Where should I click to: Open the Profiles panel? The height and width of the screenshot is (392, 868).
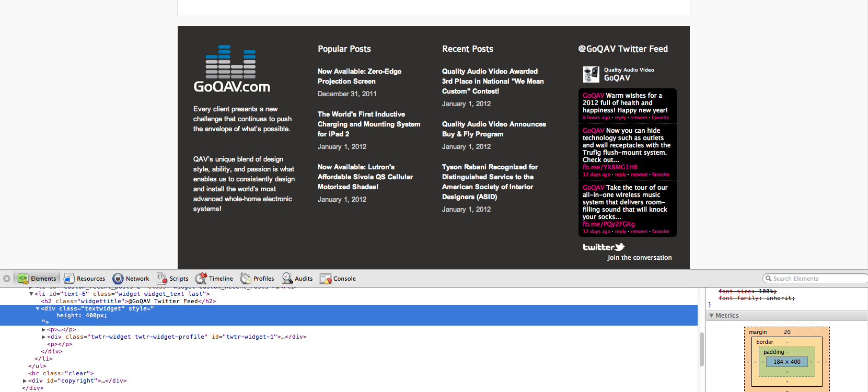257,279
